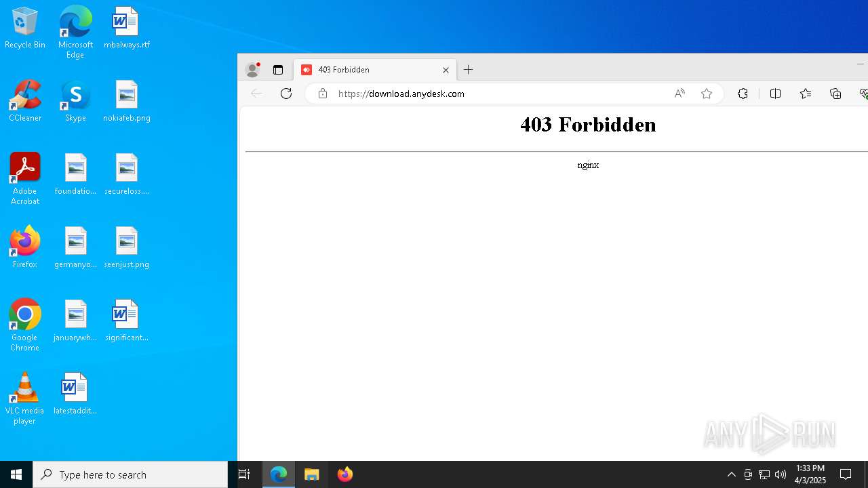868x488 pixels.
Task: Close the 403 Forbidden tab
Action: [x=446, y=70]
